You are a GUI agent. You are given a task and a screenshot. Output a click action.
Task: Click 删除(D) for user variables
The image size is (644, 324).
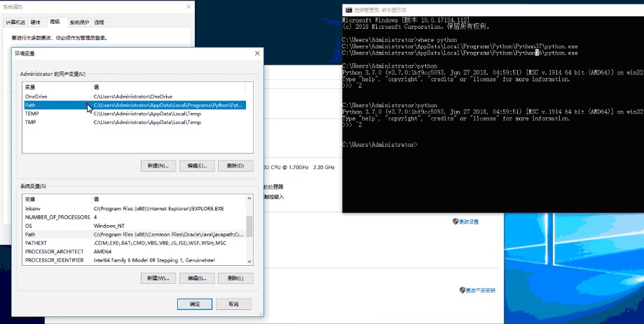click(235, 166)
